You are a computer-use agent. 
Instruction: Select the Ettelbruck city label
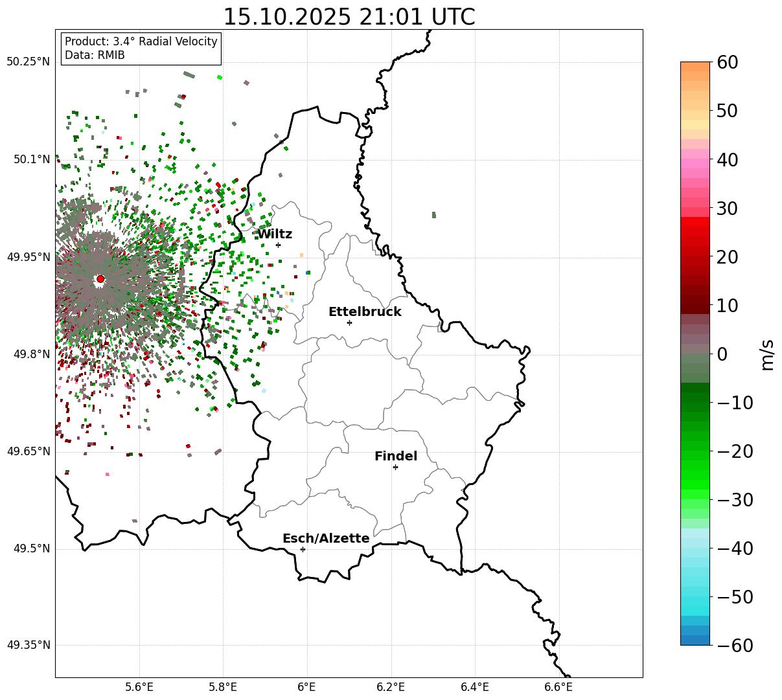click(365, 312)
